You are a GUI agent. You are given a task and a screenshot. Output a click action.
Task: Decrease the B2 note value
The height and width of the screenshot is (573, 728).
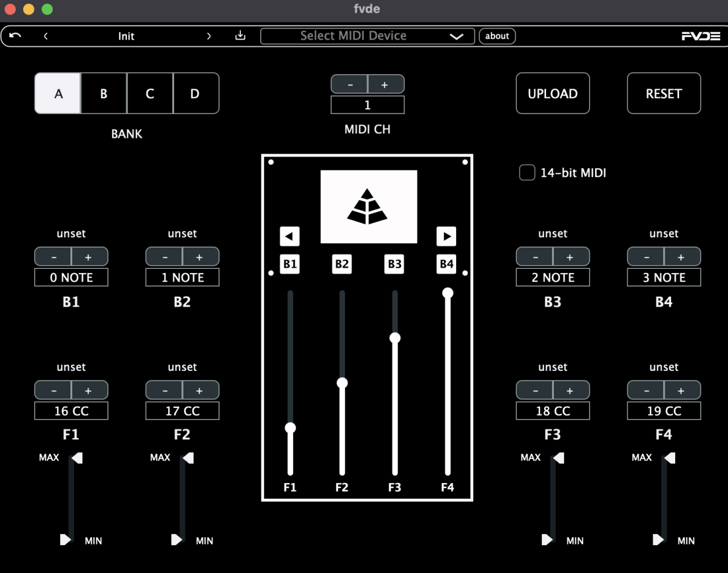[x=164, y=257]
